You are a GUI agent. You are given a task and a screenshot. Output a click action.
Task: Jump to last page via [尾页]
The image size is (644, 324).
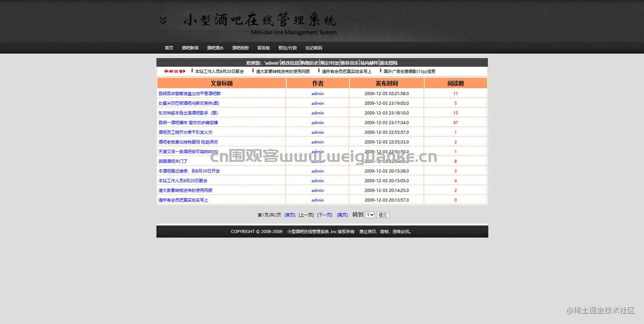[x=342, y=215]
